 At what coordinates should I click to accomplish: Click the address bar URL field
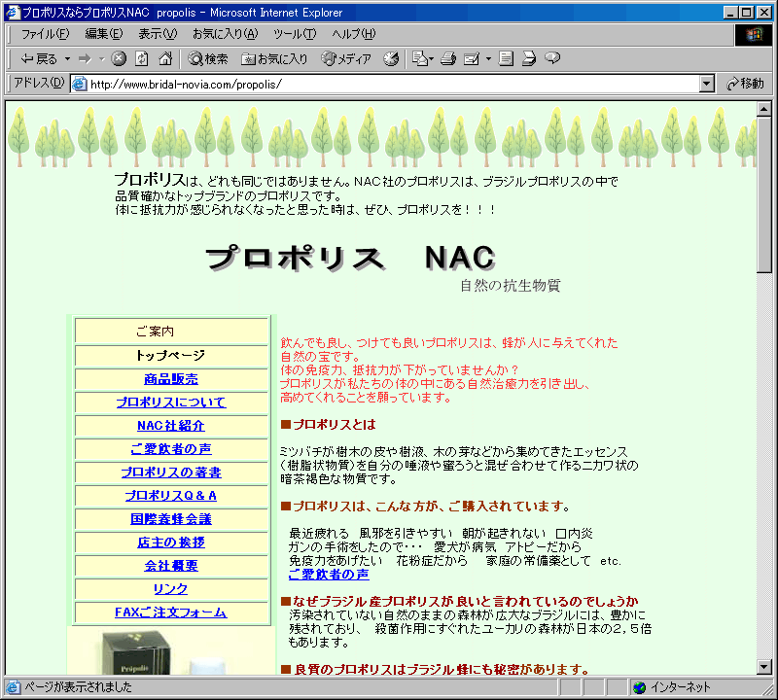pyautogui.click(x=394, y=84)
